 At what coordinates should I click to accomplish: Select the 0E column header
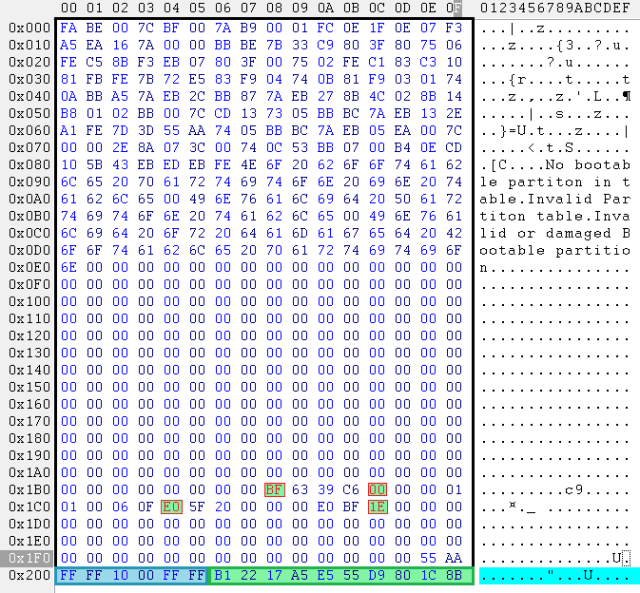[428, 8]
